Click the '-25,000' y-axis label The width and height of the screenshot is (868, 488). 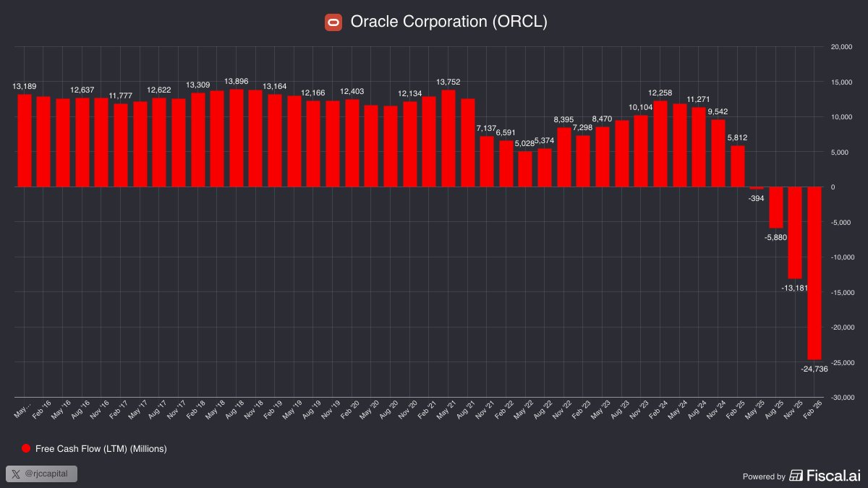point(843,363)
